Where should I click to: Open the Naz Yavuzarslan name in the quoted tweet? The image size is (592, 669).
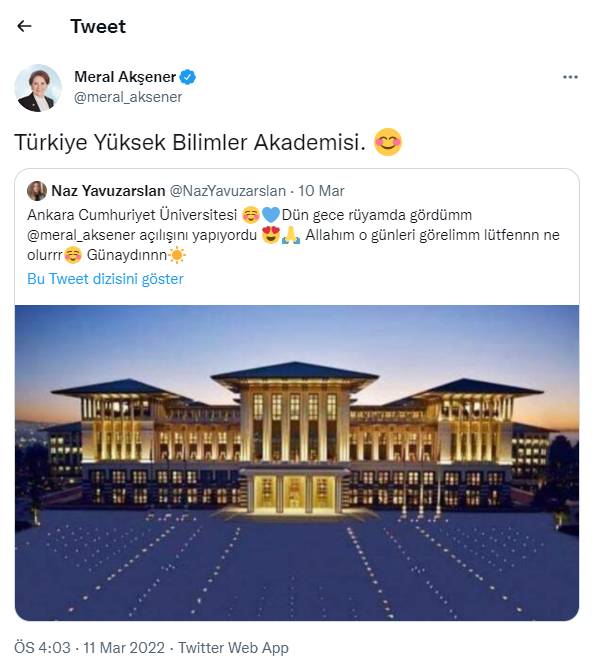(108, 191)
